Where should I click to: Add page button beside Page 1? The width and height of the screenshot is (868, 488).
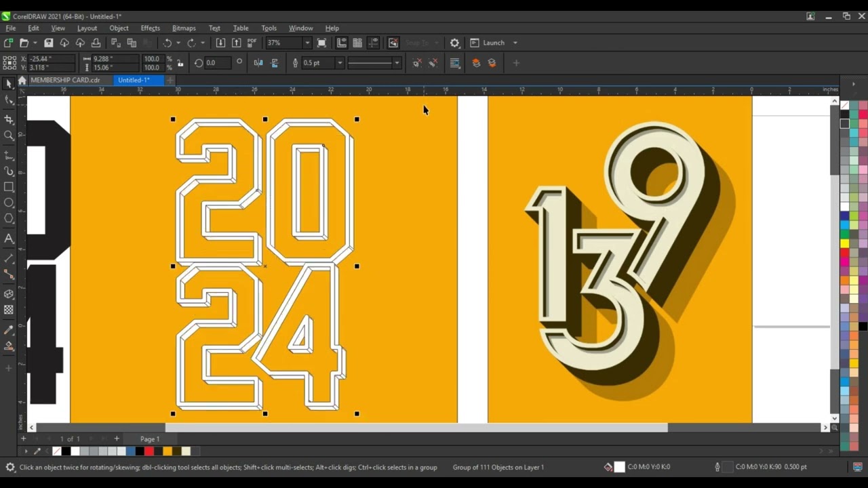coord(116,439)
